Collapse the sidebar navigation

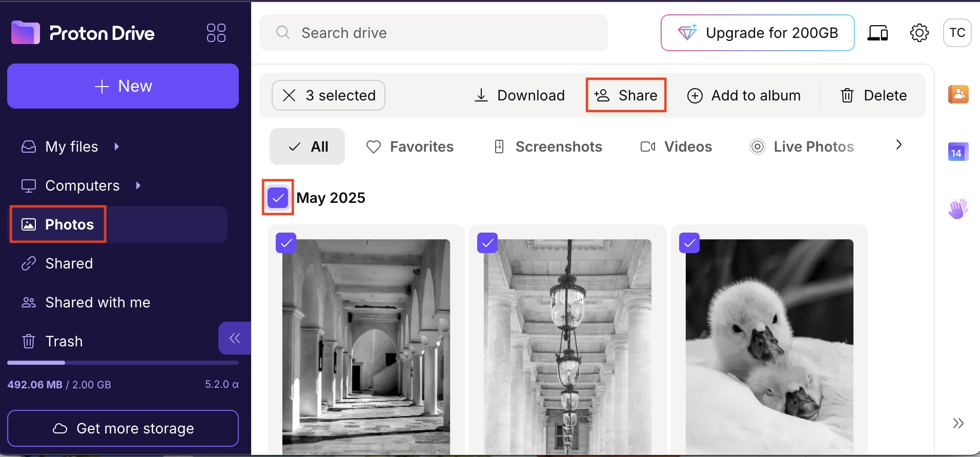(x=235, y=338)
